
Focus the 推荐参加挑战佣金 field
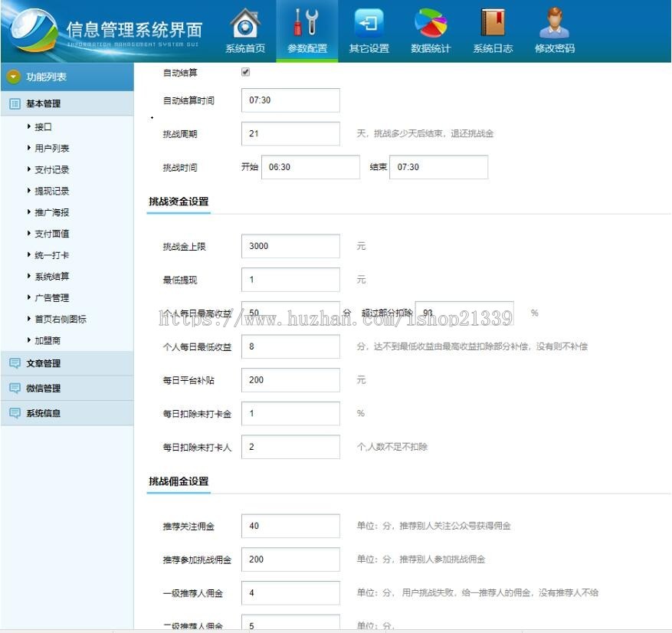(290, 559)
